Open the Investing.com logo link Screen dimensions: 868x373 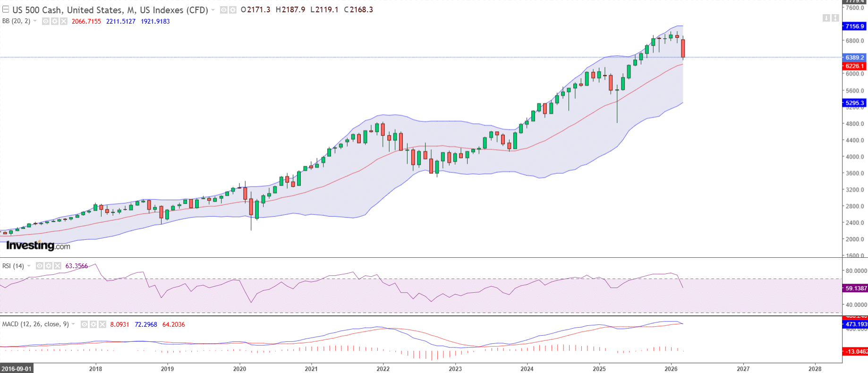[37, 246]
